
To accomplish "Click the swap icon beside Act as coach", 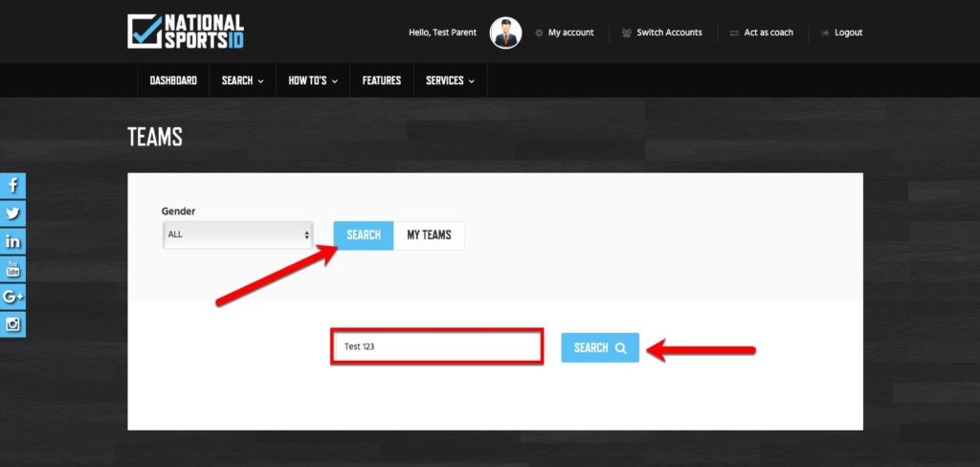I will 734,33.
